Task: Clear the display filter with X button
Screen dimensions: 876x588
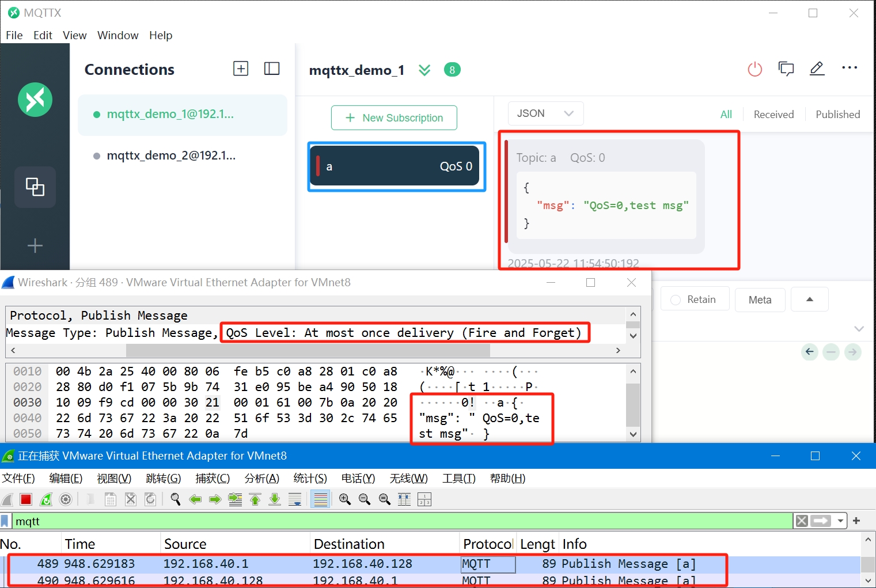Action: tap(801, 521)
